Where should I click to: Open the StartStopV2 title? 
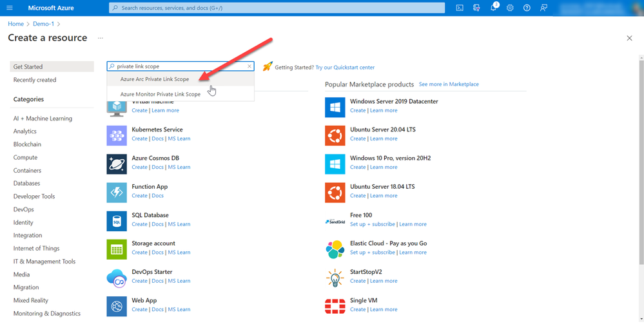366,272
